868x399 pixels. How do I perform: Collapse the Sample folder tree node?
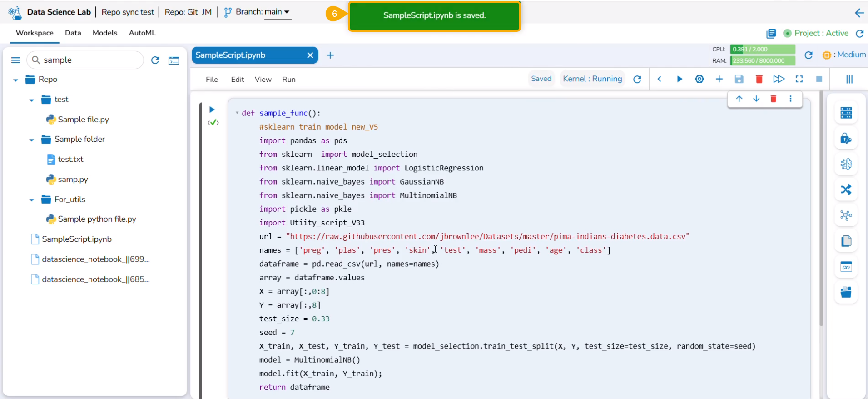[31, 140]
